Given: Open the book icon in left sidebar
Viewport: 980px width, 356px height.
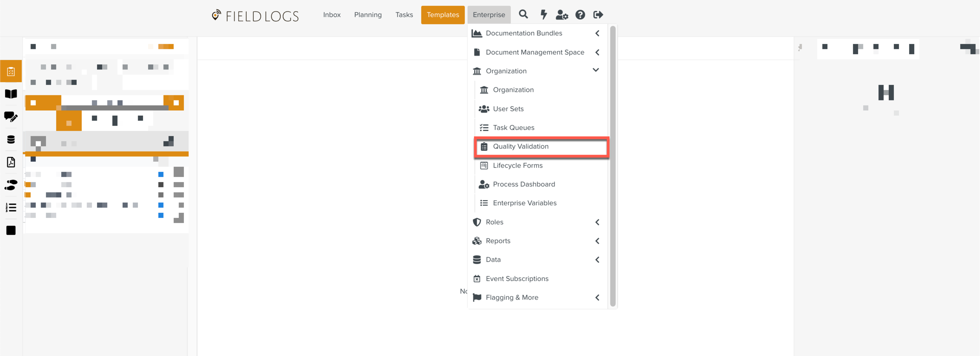Looking at the screenshot, I should (x=11, y=94).
